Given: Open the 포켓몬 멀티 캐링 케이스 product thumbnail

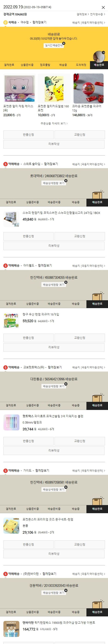Looking at the screenshot, I should (19, 88).
